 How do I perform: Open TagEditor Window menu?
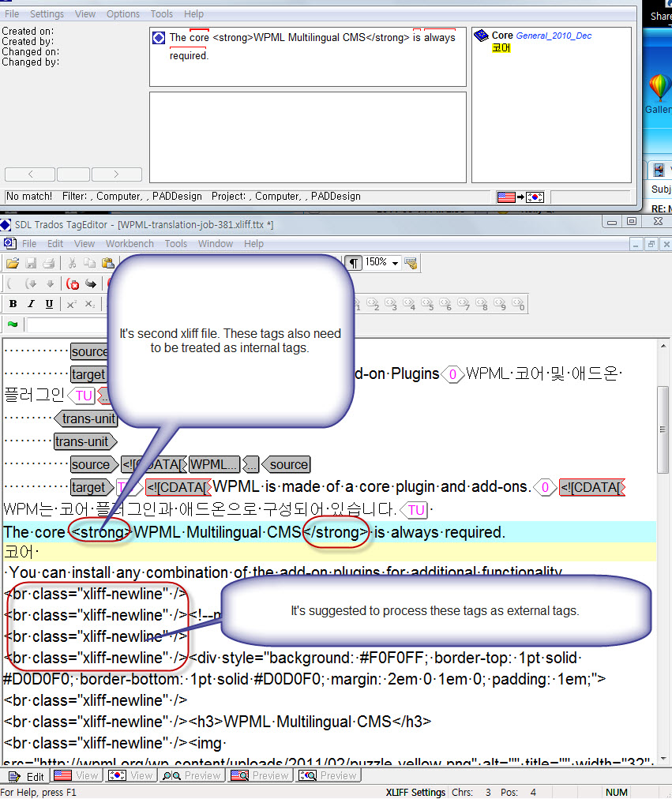(x=216, y=244)
